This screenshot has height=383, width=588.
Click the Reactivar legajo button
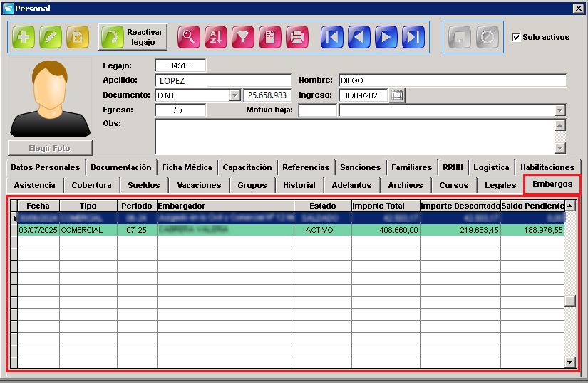tap(133, 37)
